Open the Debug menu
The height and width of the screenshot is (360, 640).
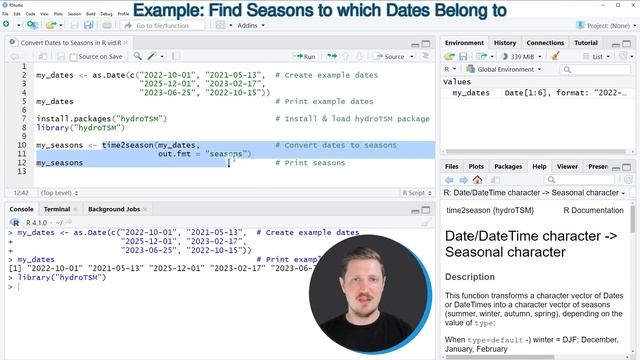106,14
